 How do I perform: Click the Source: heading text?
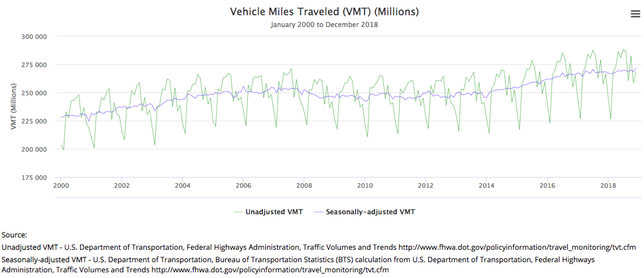(15, 235)
